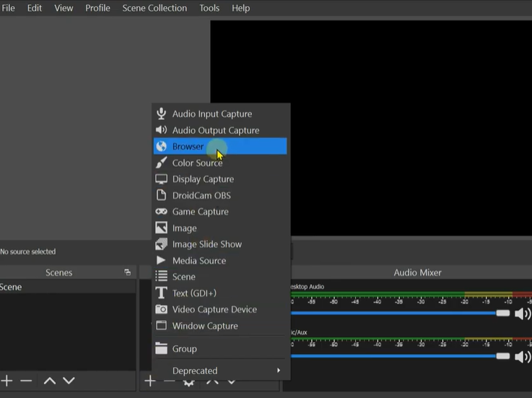Choose Image Slide Show from the menu
This screenshot has height=398, width=532.
click(220, 244)
